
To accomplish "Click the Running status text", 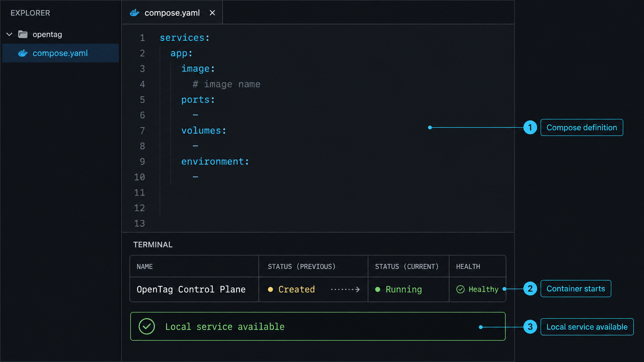I will tap(404, 289).
